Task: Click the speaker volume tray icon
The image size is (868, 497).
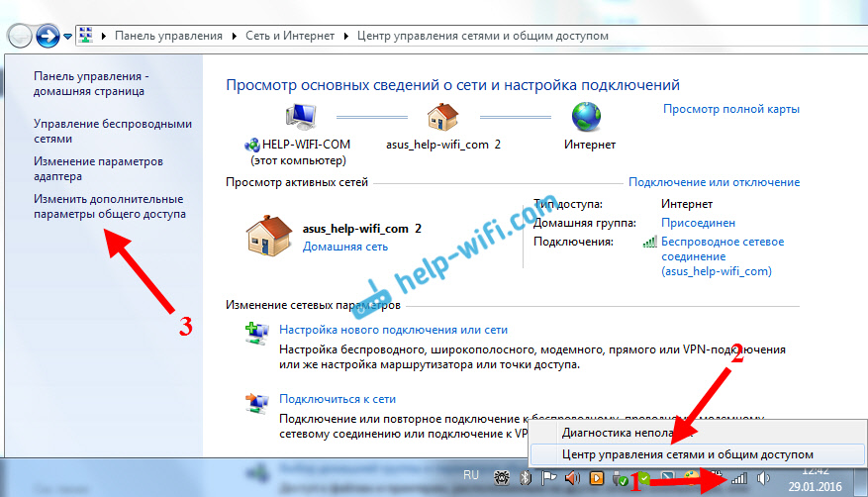Action: click(x=763, y=479)
